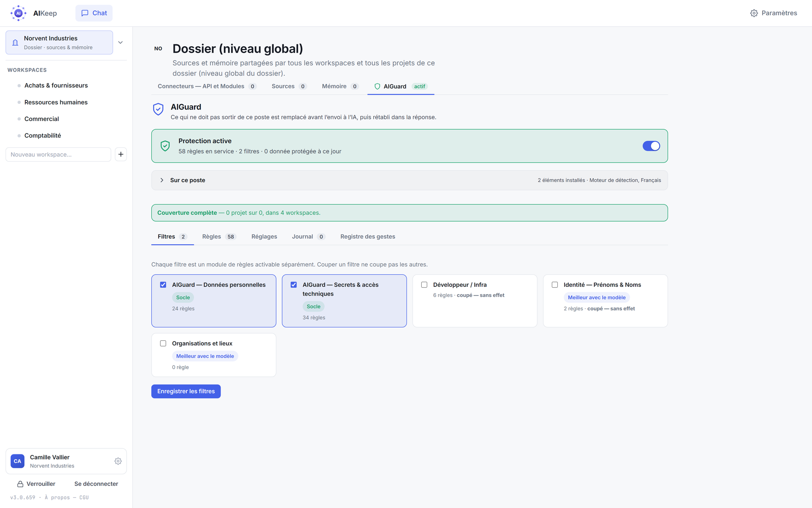The height and width of the screenshot is (508, 812).
Task: Select the AIGuard actif tab
Action: [400, 86]
